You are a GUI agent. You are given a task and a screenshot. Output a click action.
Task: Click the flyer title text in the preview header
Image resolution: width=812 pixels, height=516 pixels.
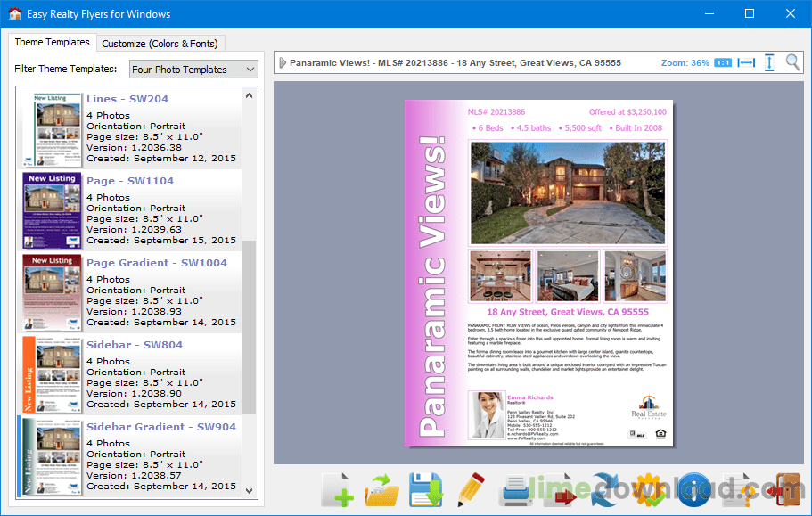click(x=455, y=62)
